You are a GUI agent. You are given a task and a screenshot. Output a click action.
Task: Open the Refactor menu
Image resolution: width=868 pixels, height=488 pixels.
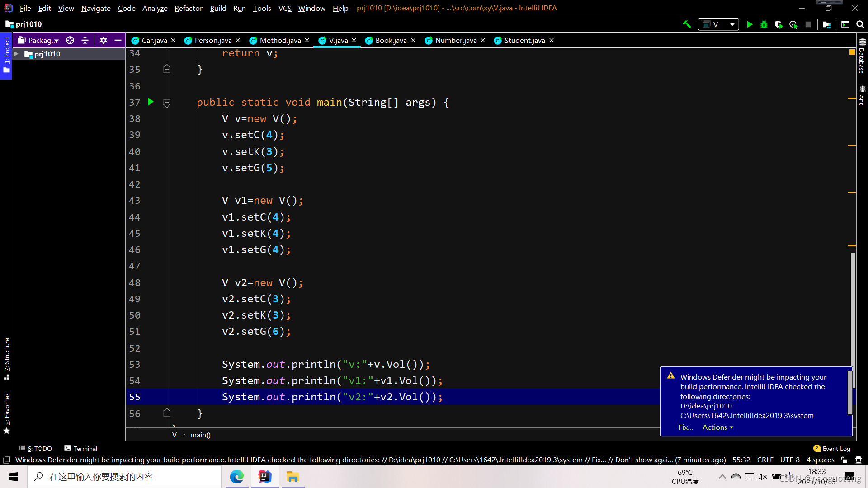[188, 8]
